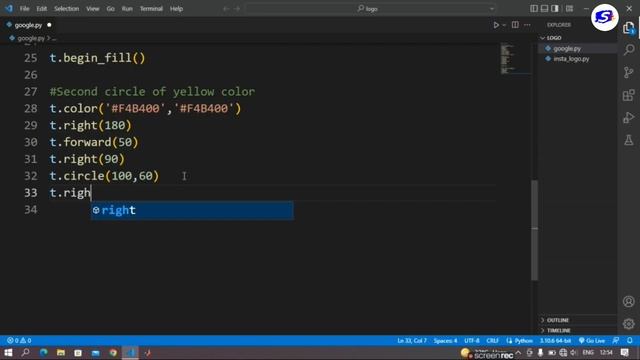This screenshot has width=640, height=360.
Task: Click google.py breadcrumb
Action: click(31, 38)
